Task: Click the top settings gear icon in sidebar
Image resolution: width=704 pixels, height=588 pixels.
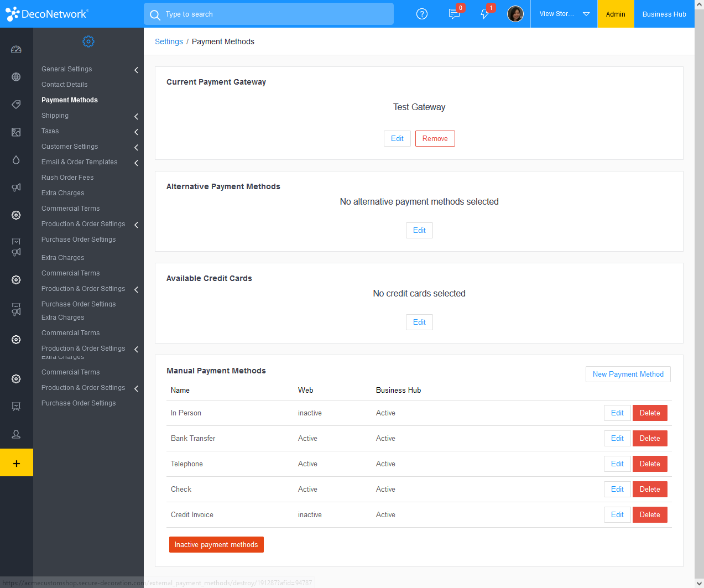Action: [16, 215]
